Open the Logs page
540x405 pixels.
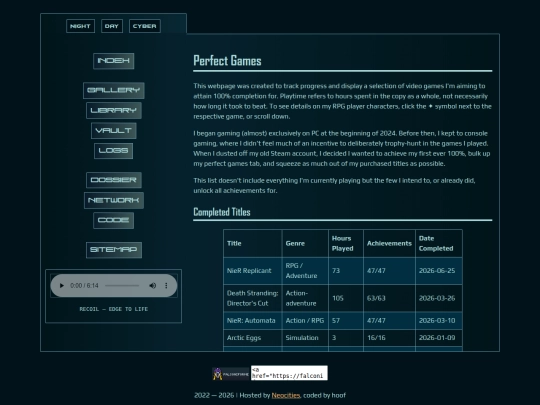point(114,151)
